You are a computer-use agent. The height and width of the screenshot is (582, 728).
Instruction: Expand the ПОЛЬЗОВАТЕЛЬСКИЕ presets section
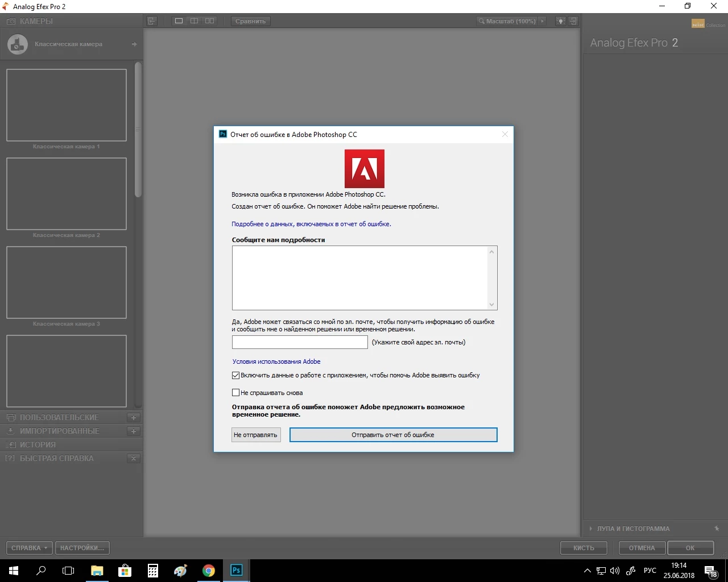click(x=59, y=417)
